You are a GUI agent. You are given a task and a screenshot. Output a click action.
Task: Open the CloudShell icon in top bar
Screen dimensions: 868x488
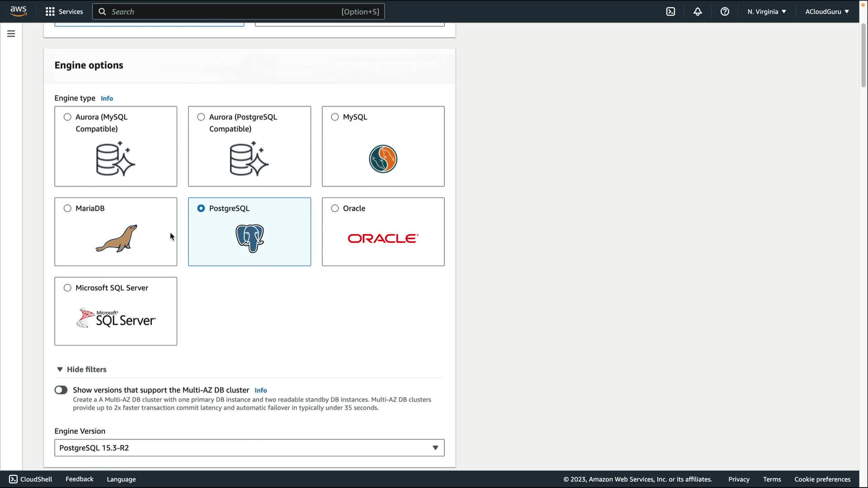[670, 12]
